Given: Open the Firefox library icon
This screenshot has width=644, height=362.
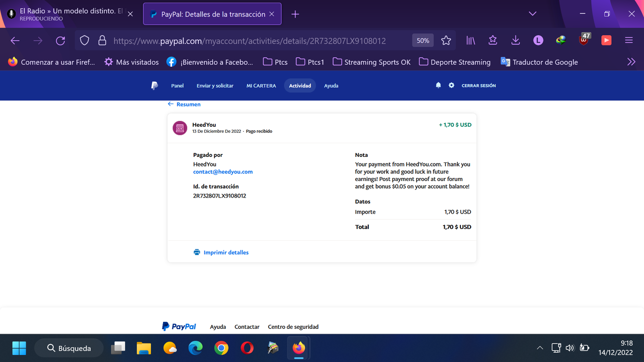Looking at the screenshot, I should pos(470,41).
